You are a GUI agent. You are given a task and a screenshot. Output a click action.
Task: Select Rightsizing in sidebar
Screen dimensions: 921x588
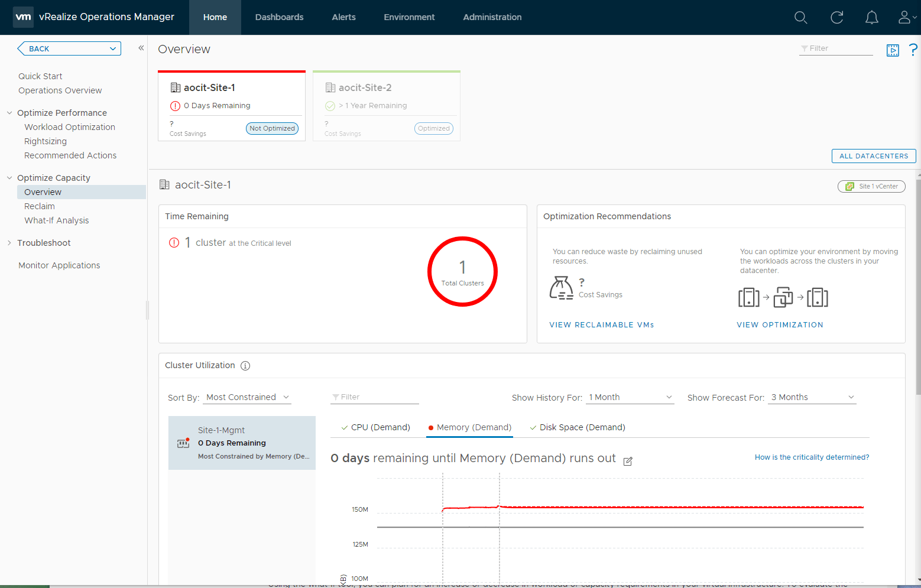pyautogui.click(x=46, y=141)
